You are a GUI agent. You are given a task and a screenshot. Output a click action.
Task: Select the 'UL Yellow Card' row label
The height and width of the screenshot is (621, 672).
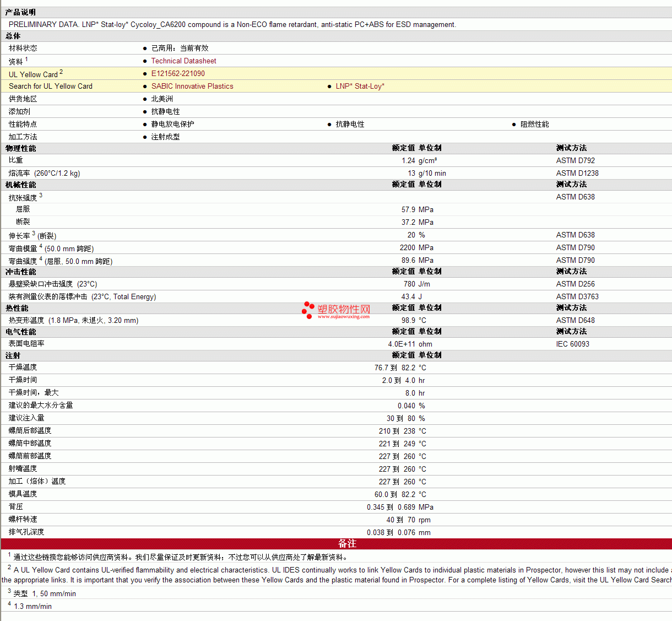pyautogui.click(x=33, y=74)
